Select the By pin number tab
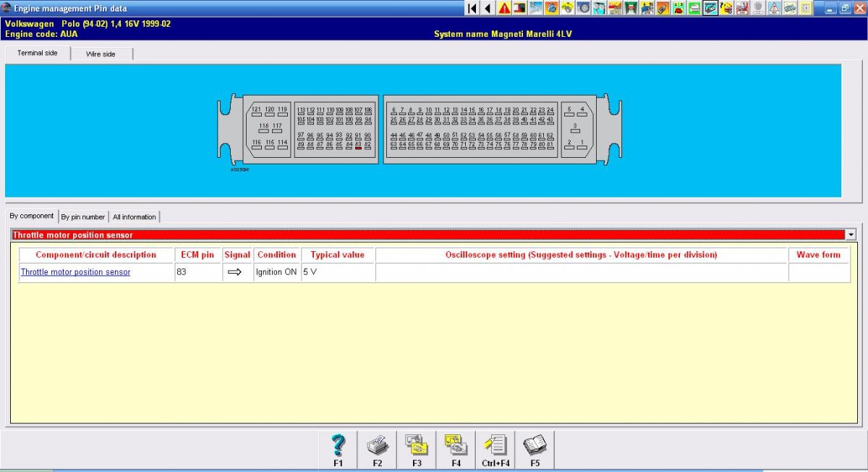Image resolution: width=868 pixels, height=472 pixels. pyautogui.click(x=83, y=216)
